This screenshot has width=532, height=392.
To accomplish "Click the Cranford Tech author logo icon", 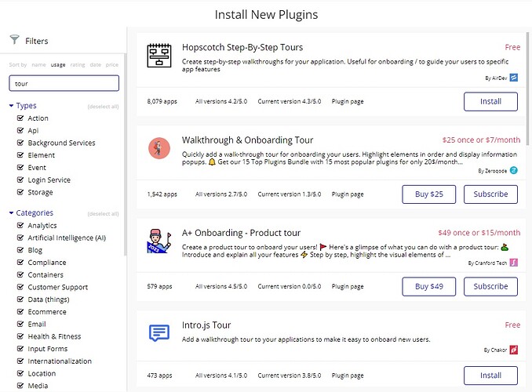I will pyautogui.click(x=514, y=263).
